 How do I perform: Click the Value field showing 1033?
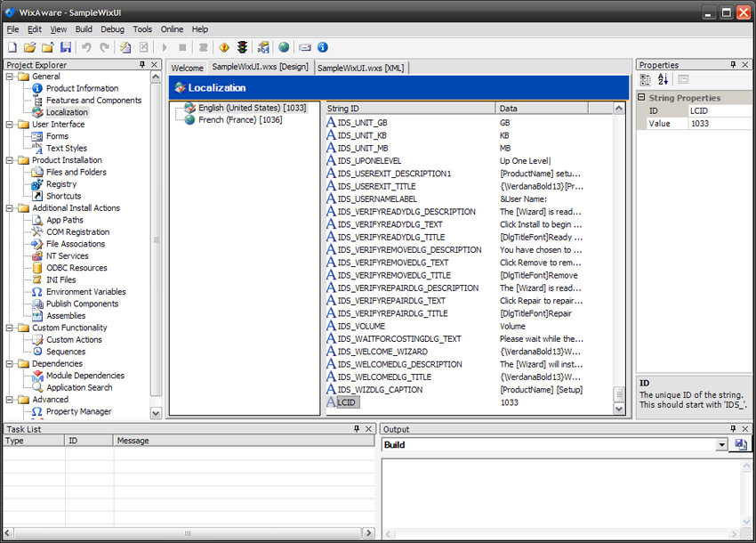720,124
